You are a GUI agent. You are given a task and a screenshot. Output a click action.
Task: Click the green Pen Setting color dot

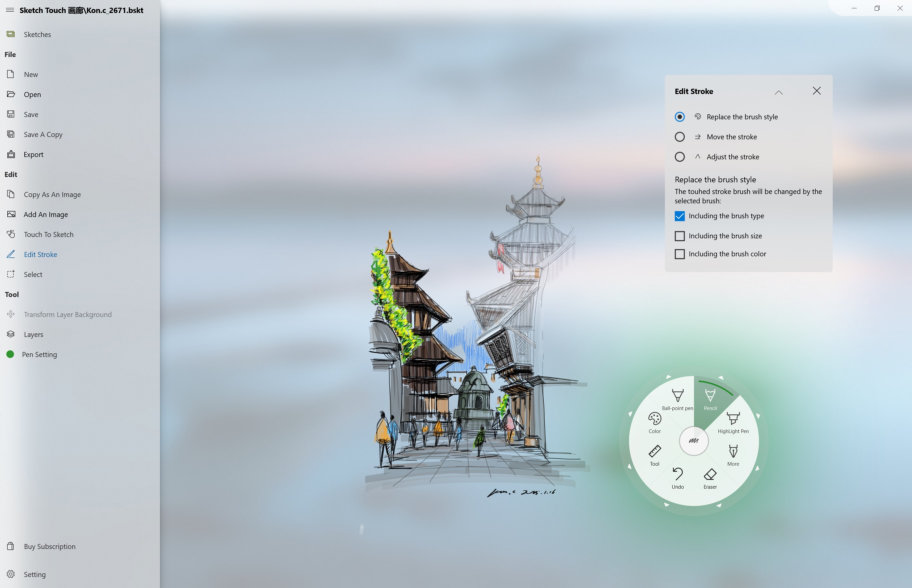click(x=10, y=354)
